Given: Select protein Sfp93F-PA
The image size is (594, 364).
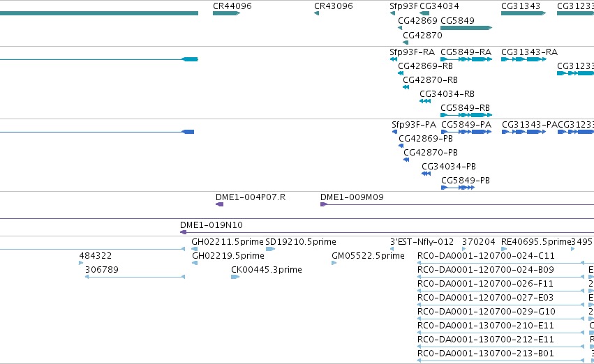Looking at the screenshot, I should [x=394, y=132].
